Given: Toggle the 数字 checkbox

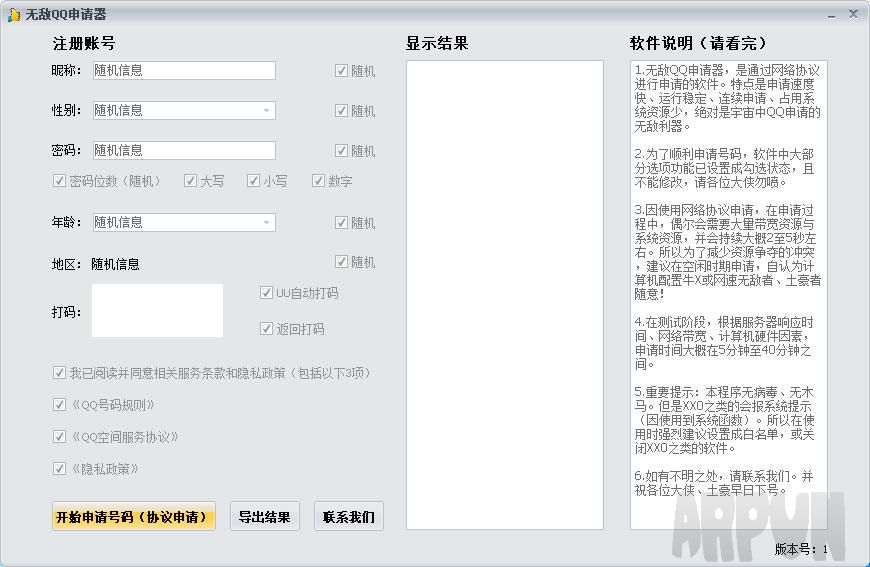Looking at the screenshot, I should [318, 180].
